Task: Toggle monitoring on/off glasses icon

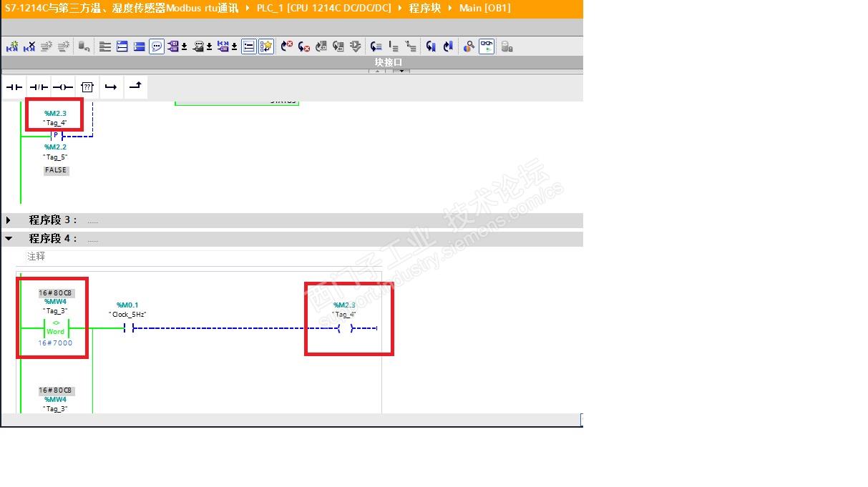Action: point(487,46)
